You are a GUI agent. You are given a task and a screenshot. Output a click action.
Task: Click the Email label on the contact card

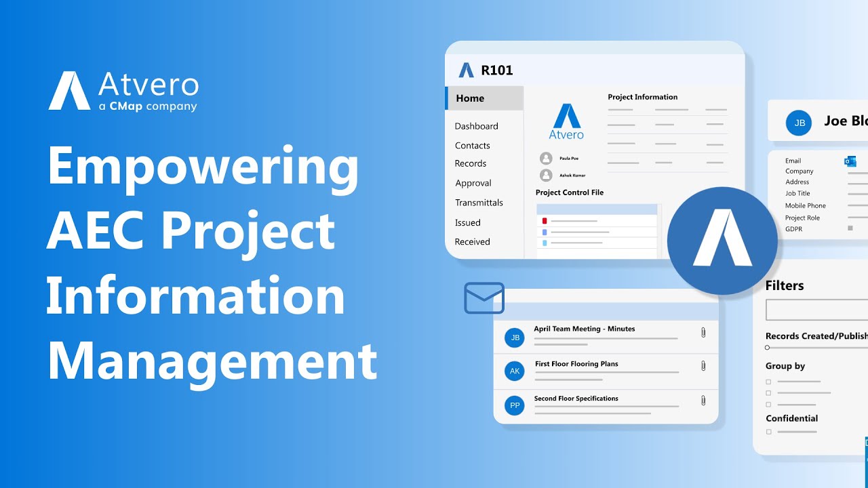793,161
